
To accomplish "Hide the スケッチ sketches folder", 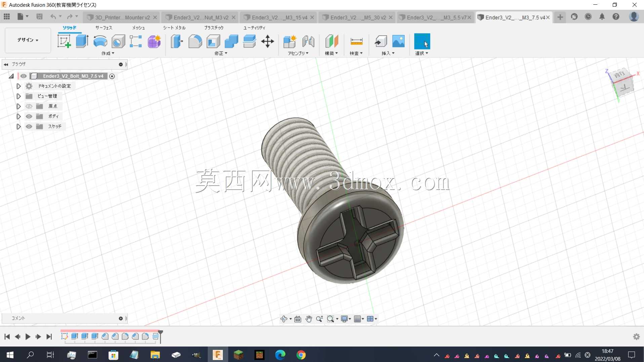I will (x=29, y=126).
